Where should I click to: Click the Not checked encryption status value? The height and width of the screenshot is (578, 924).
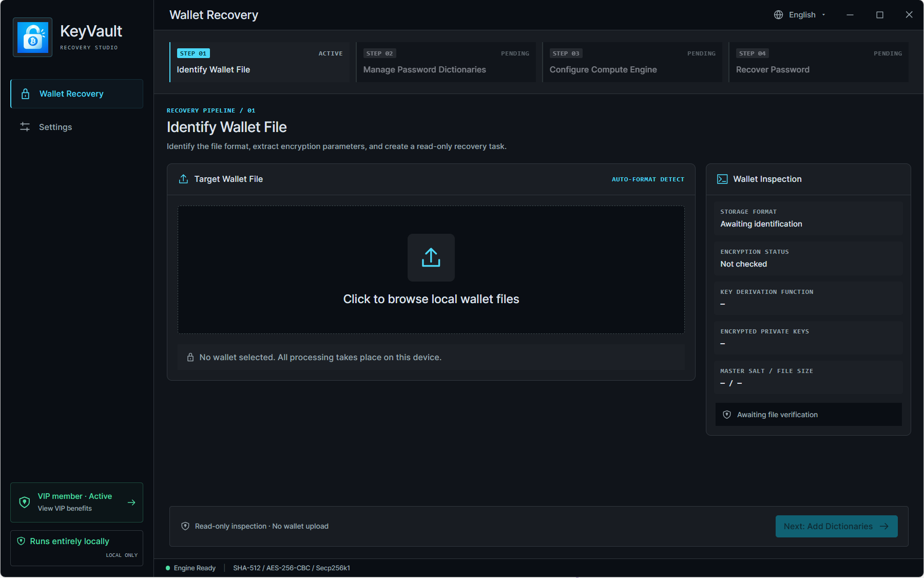pyautogui.click(x=744, y=264)
